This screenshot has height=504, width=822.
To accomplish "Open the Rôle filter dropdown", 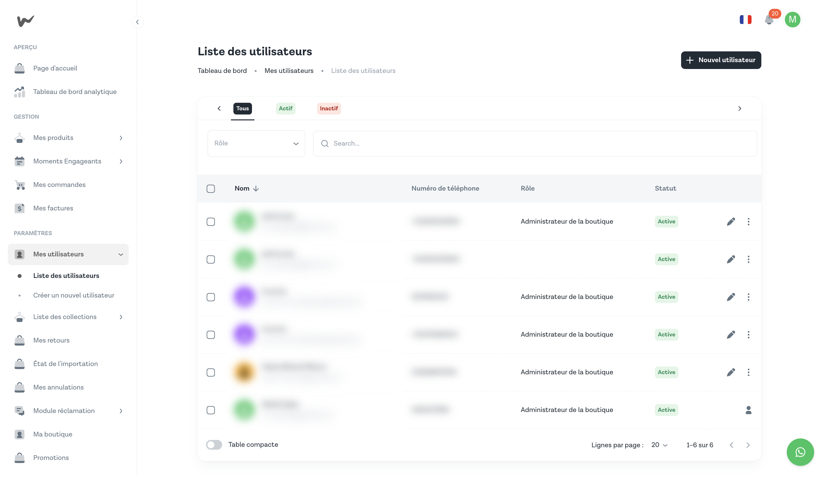I will [x=256, y=143].
